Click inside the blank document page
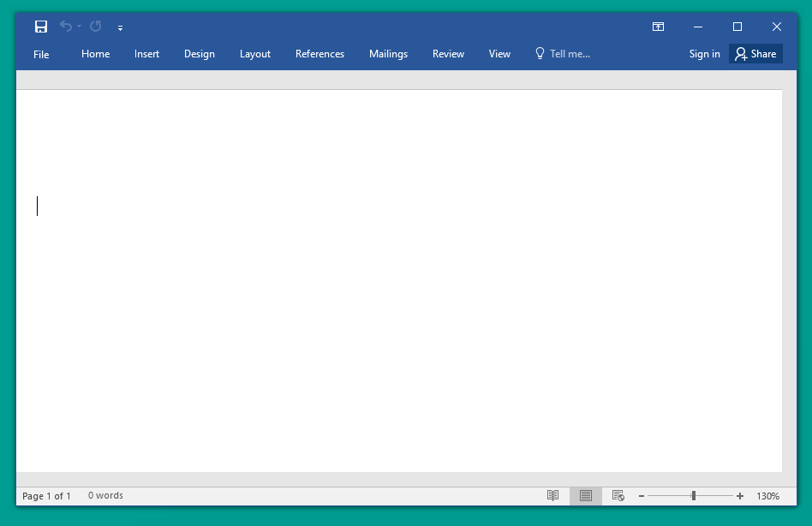 coord(399,281)
